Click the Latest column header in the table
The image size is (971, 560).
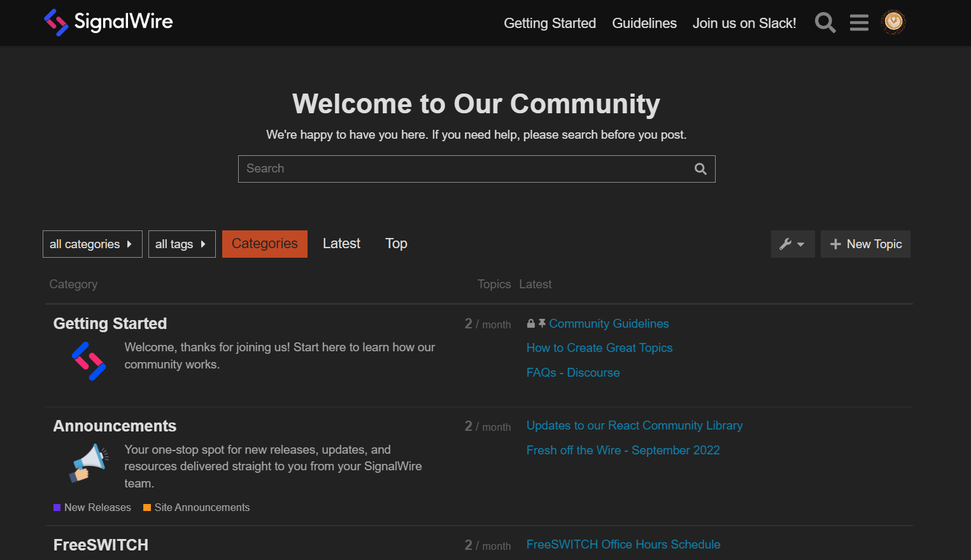(x=535, y=284)
